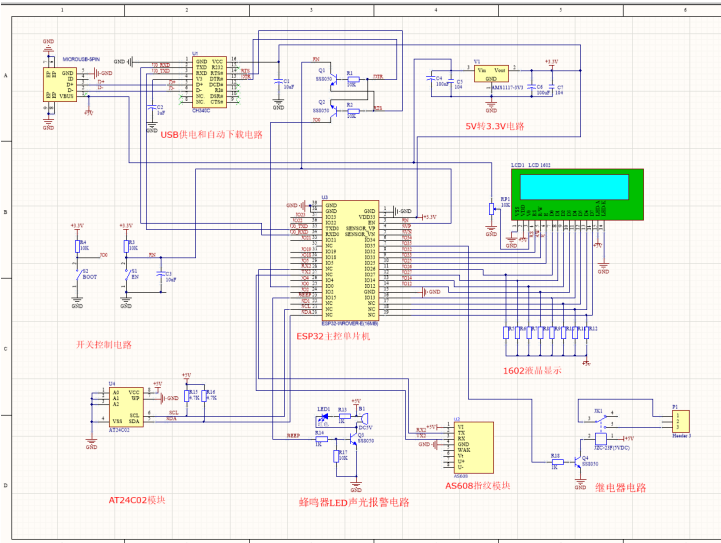This screenshot has width=721, height=543.
Task: Click relay driver transistor Q4
Action: point(576,461)
